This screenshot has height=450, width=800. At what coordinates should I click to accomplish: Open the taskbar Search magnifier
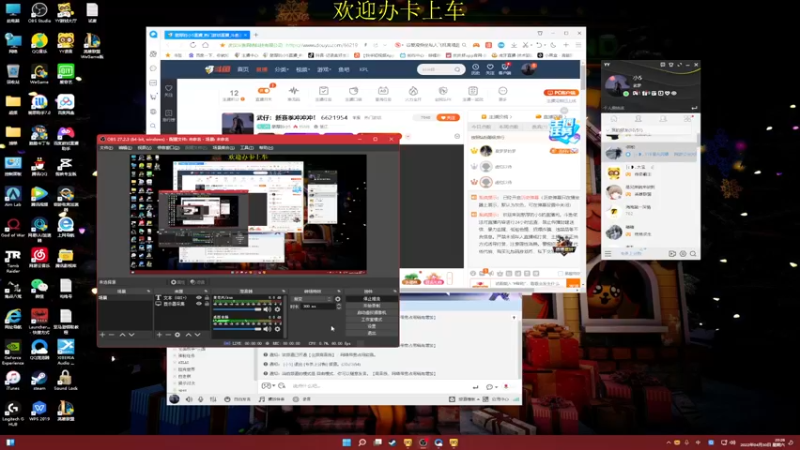pyautogui.click(x=362, y=442)
